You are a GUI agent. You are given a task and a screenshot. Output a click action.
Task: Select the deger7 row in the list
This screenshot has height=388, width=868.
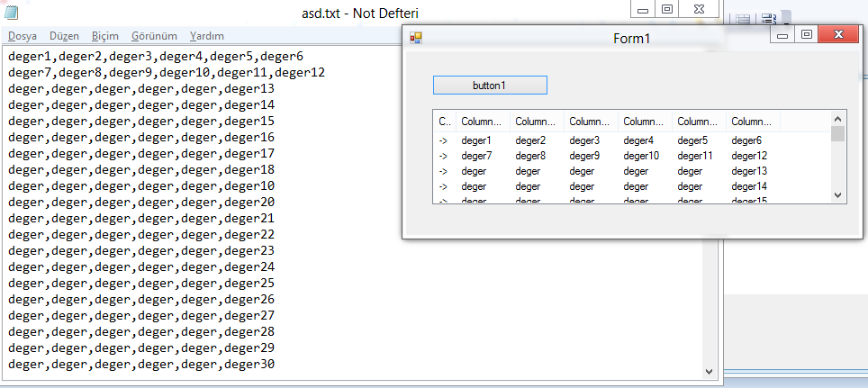click(x=476, y=156)
